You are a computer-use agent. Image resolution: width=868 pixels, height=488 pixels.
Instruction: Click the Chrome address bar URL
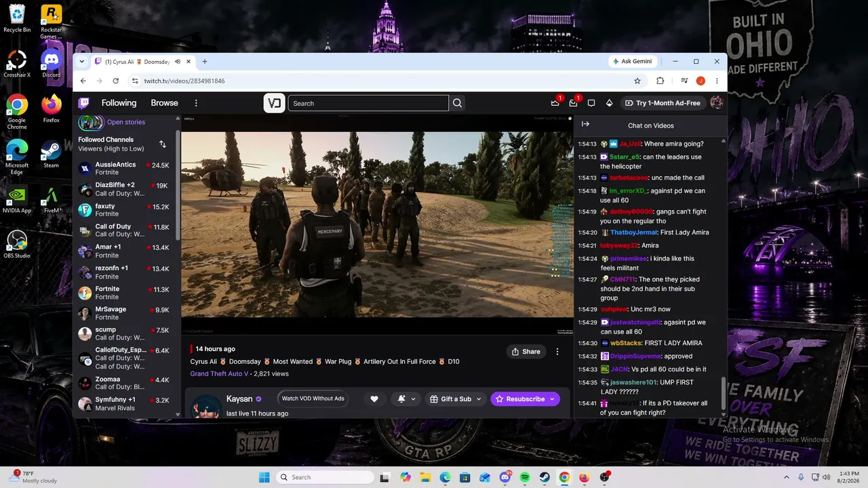(x=184, y=81)
